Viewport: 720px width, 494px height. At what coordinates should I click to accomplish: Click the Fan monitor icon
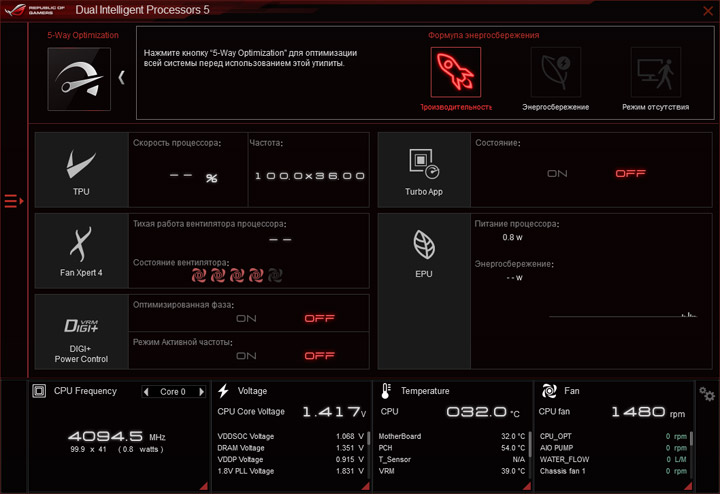tap(549, 391)
